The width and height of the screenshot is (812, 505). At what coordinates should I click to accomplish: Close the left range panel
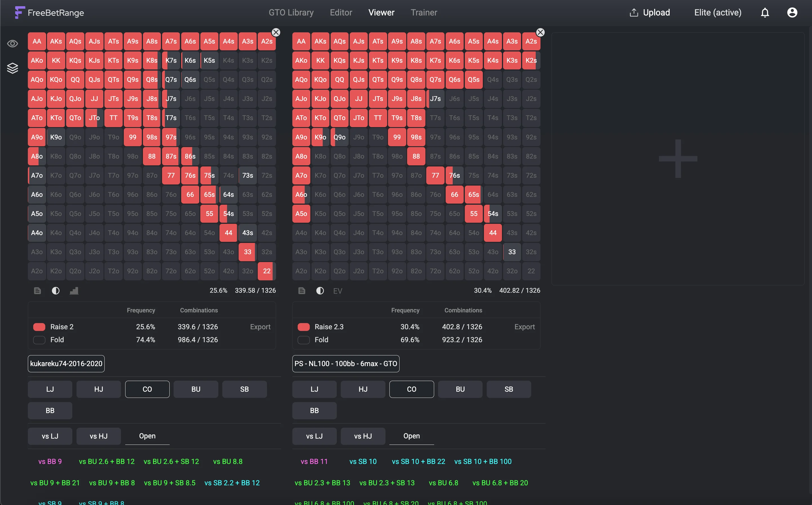[x=276, y=32]
